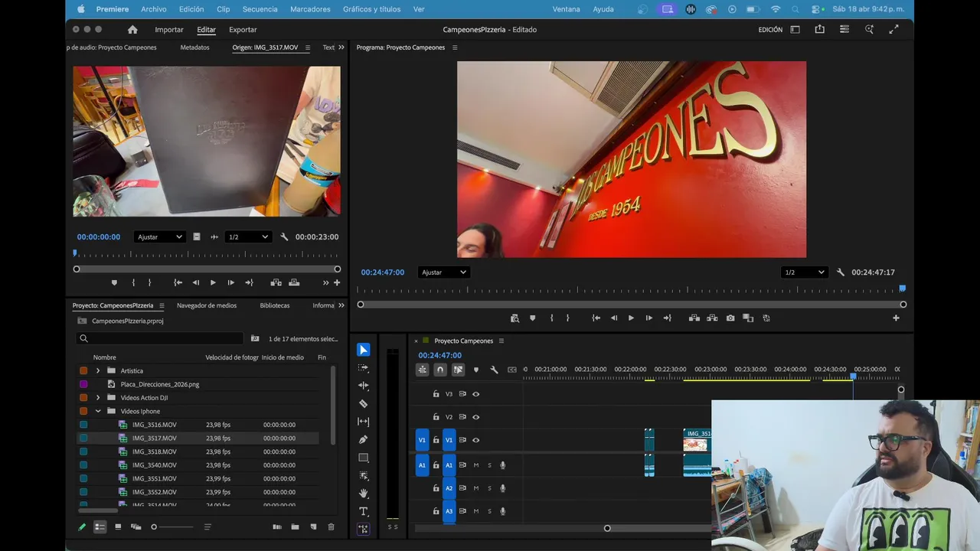Toggle snap in timeline
This screenshot has width=980, height=551.
[x=440, y=370]
